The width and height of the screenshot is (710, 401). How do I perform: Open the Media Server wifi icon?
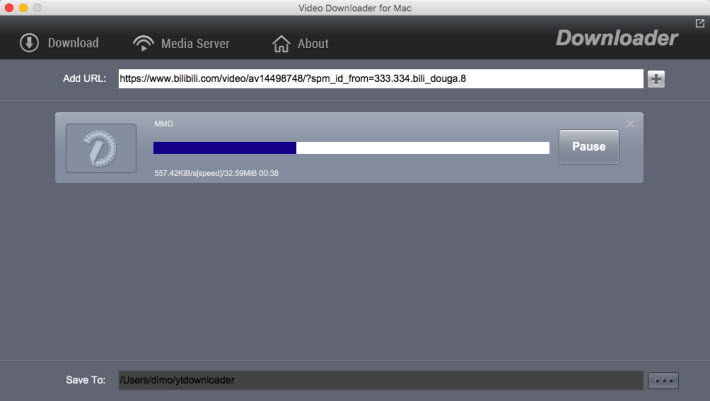click(x=145, y=43)
